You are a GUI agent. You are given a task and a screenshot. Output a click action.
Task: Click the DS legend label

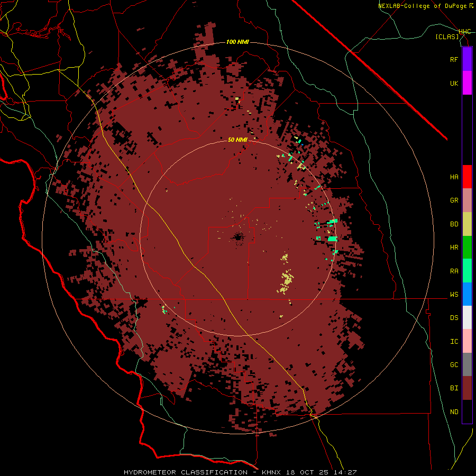click(x=454, y=318)
